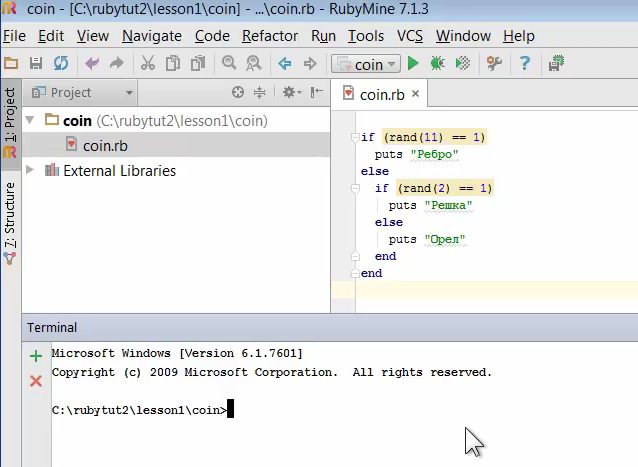The height and width of the screenshot is (467, 638).
Task: Open the Edit menu
Action: (x=51, y=36)
